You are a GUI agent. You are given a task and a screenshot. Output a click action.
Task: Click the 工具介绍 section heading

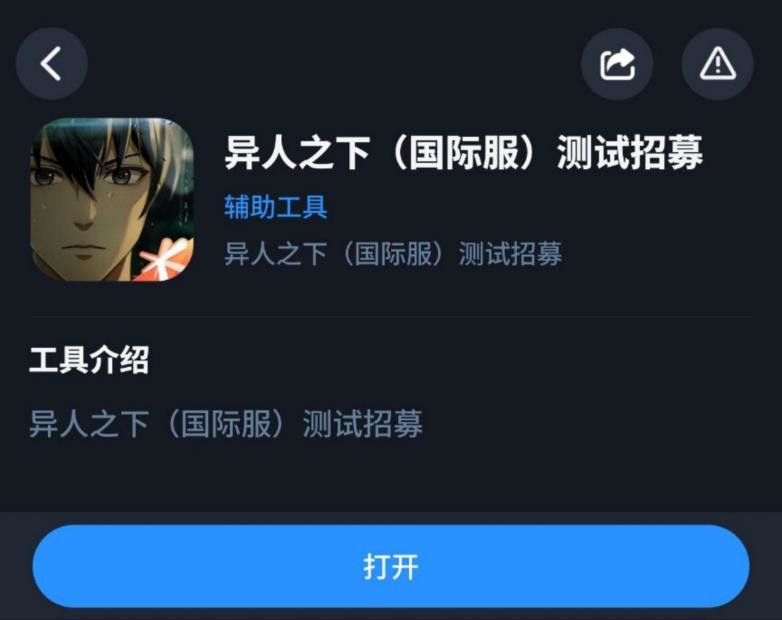click(x=89, y=360)
